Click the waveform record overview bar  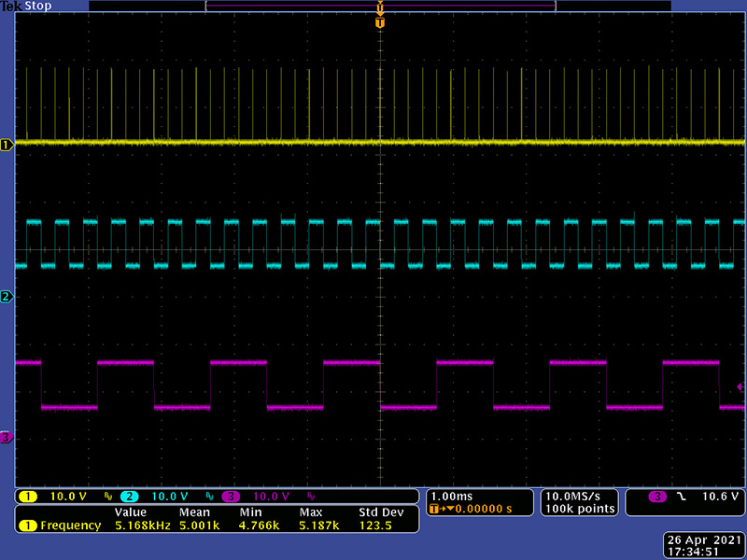(x=379, y=6)
